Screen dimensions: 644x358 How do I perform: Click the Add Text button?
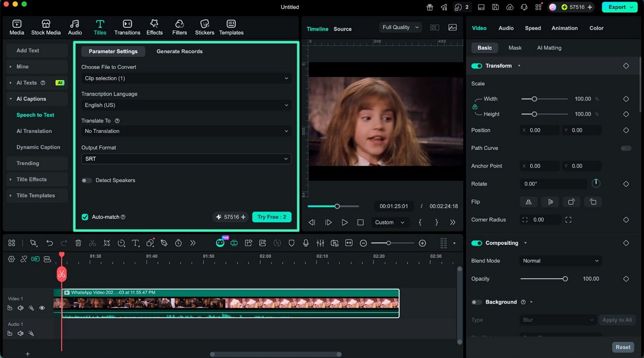(37, 51)
